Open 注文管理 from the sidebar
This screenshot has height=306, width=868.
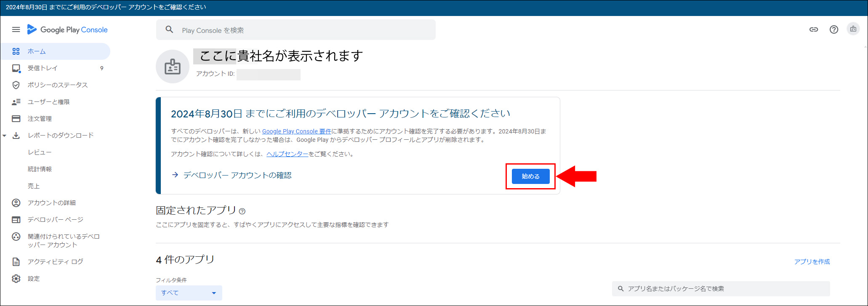point(40,119)
